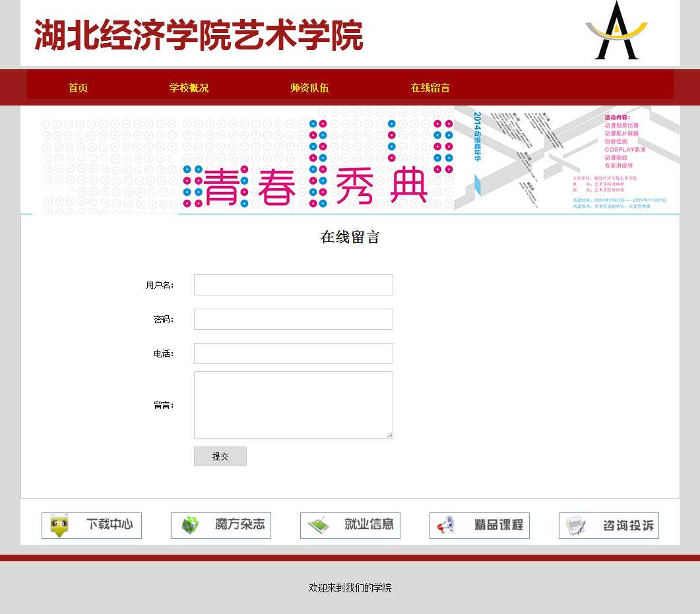Focus the 用户名 input field
This screenshot has height=614, width=700.
[x=293, y=285]
